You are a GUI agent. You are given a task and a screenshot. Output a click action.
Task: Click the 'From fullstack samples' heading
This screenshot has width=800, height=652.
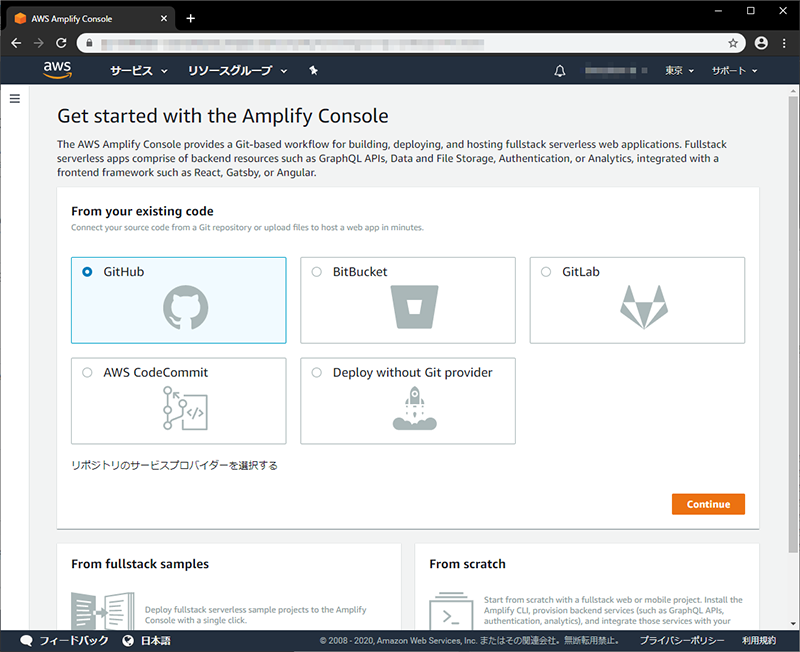pyautogui.click(x=140, y=564)
